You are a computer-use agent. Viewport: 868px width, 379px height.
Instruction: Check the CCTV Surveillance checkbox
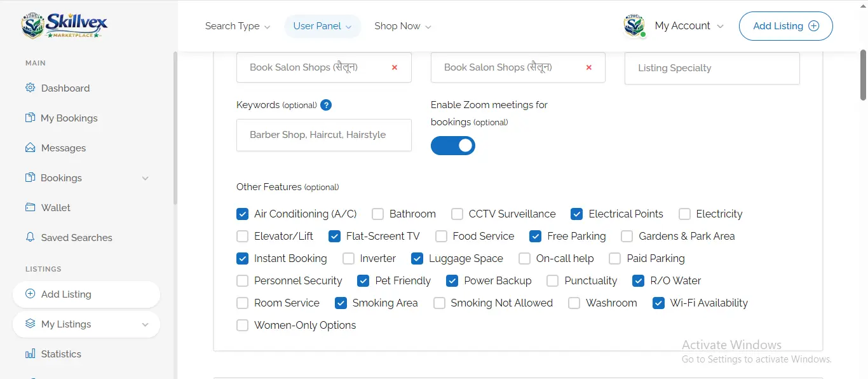(457, 214)
